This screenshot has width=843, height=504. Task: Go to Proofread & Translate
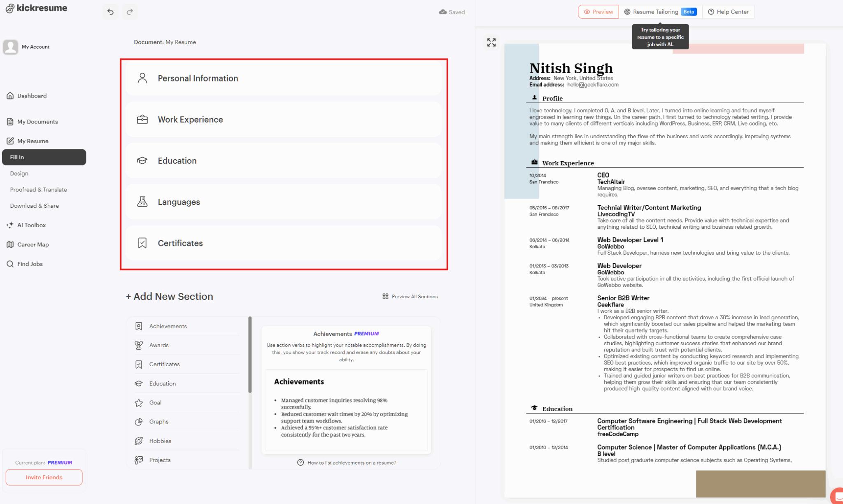[39, 190]
